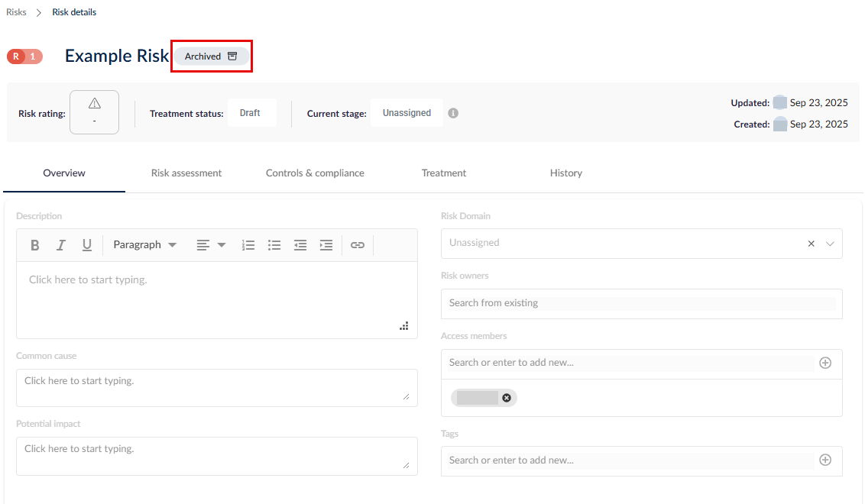Insert a link in Description editor
The image size is (865, 504).
point(358,245)
